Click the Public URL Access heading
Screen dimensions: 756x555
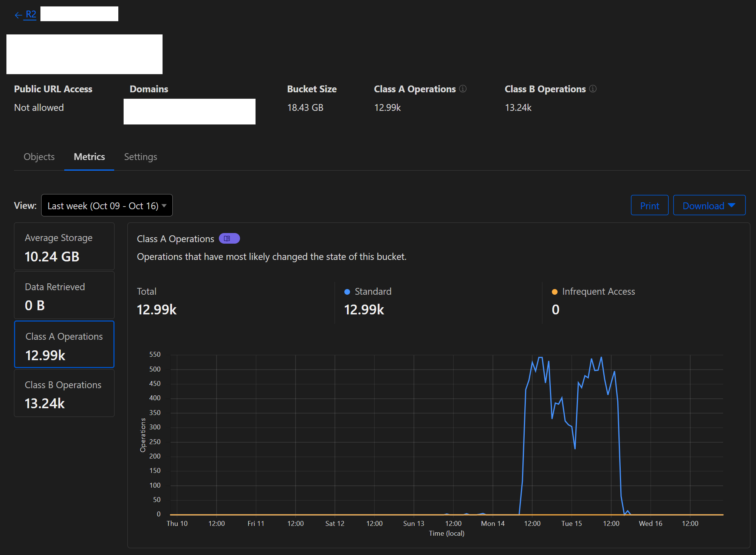[x=53, y=89]
